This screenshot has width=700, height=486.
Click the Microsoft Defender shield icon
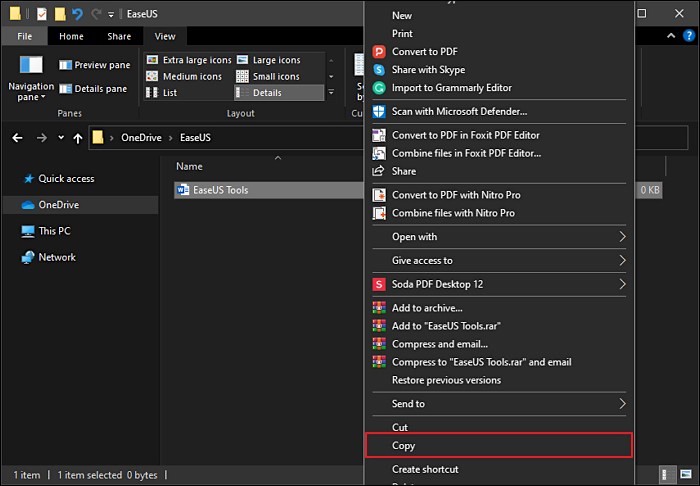coord(379,111)
